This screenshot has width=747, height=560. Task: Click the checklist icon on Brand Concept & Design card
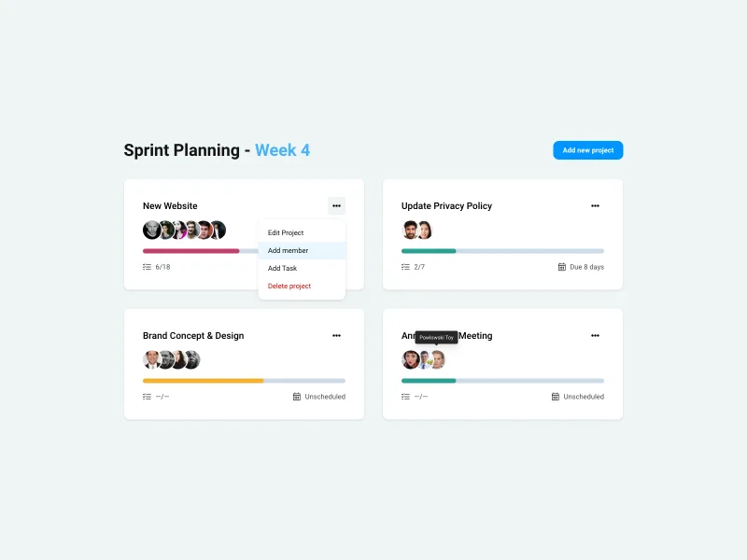145,396
